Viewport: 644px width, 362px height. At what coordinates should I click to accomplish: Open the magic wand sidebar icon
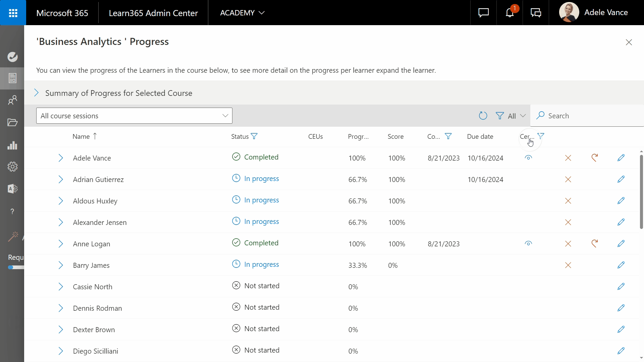(13, 237)
